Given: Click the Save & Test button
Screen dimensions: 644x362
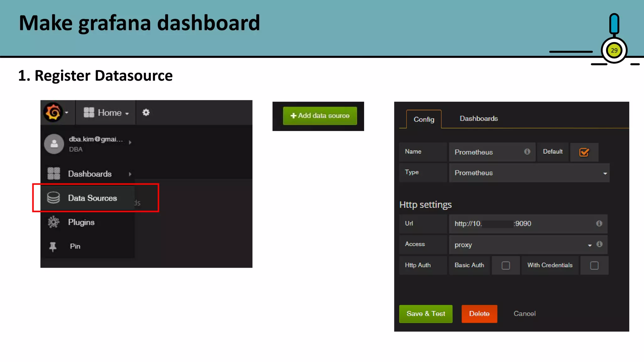Looking at the screenshot, I should click(x=426, y=314).
